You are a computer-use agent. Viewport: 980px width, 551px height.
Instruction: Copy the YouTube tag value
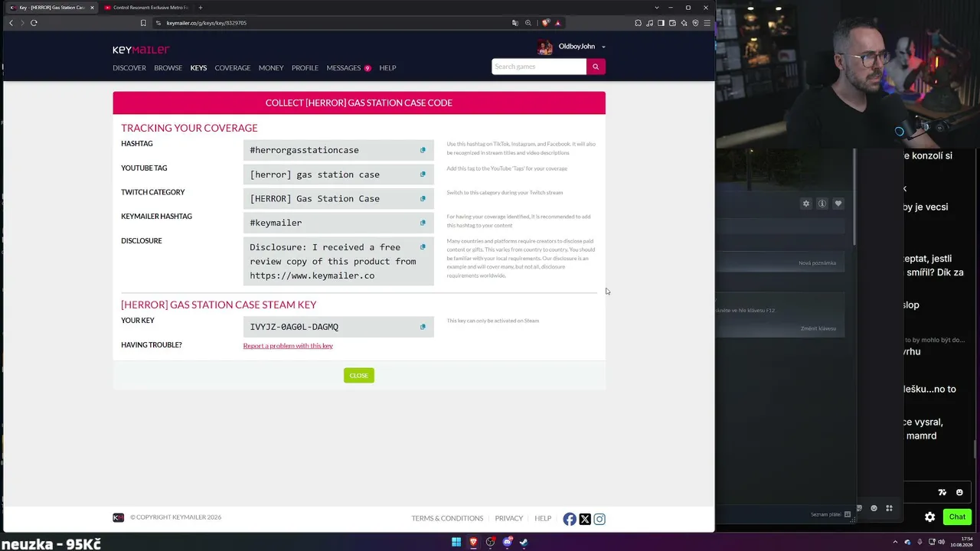point(423,174)
